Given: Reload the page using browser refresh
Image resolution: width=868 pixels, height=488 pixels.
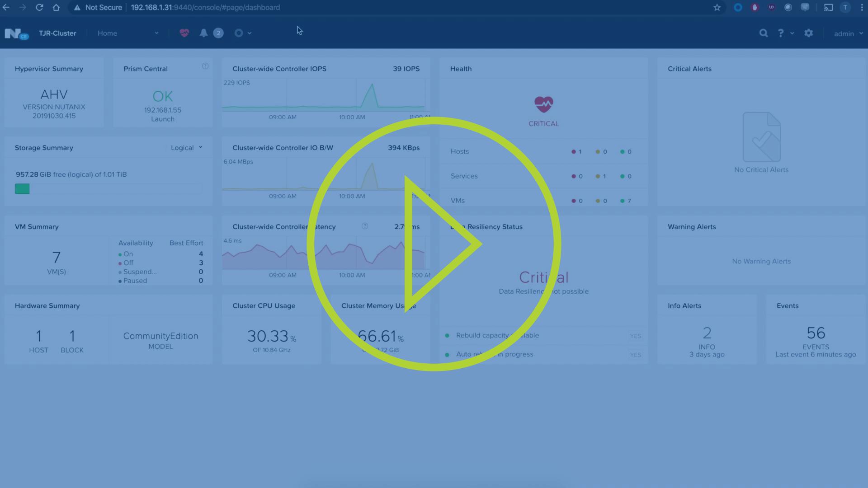Looking at the screenshot, I should tap(39, 7).
